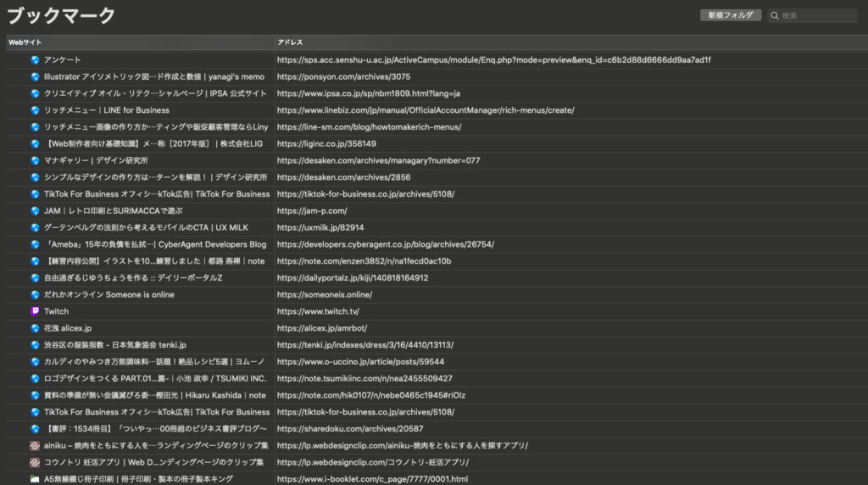Screen dimensions: 868x485
Task: Click address https://someoneis.online/
Action: (x=325, y=294)
